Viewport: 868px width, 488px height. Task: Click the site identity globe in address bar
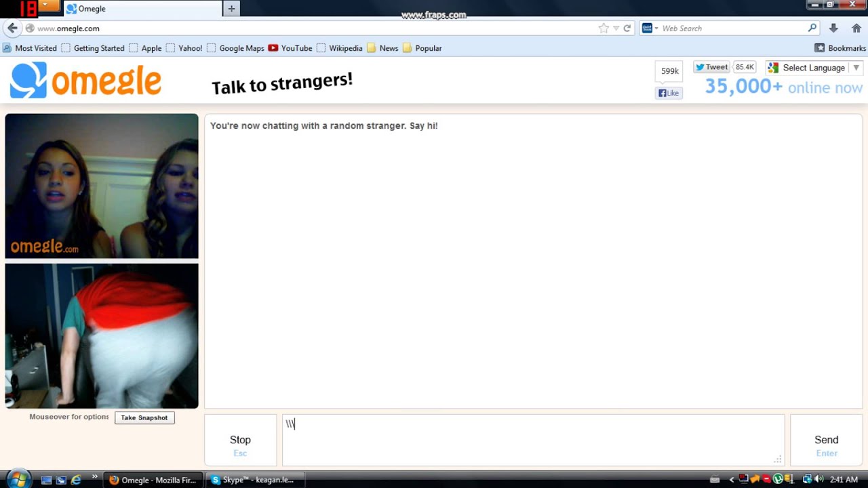tap(30, 28)
